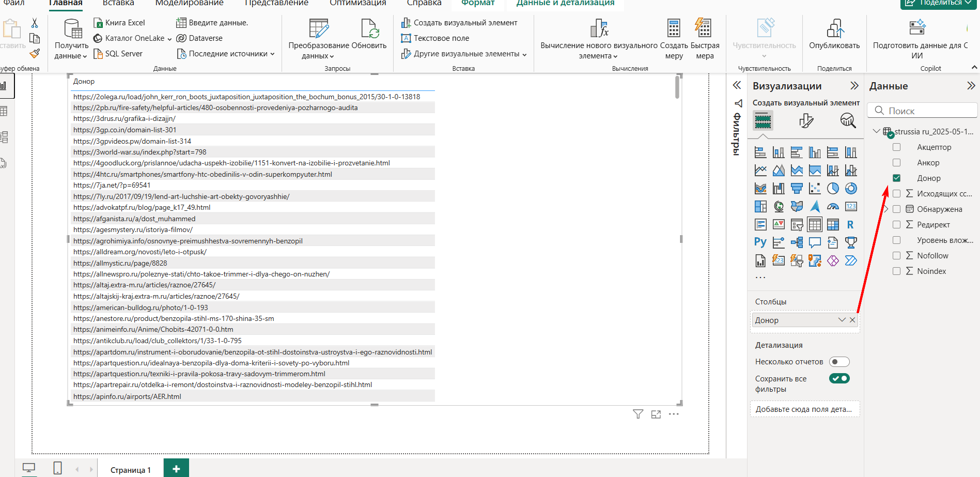Pick the gauge visual
This screenshot has width=980, height=477.
click(x=833, y=207)
